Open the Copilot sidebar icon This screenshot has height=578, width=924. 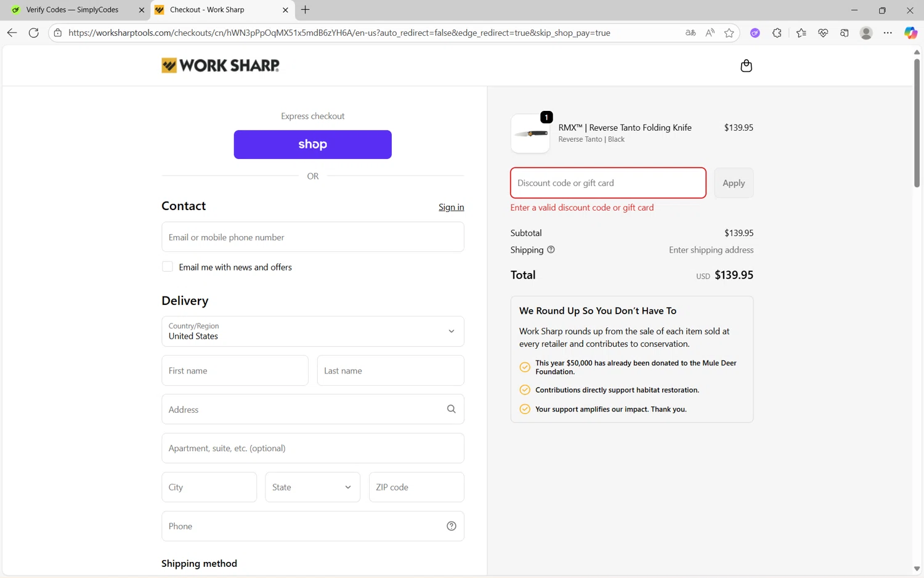tap(910, 33)
